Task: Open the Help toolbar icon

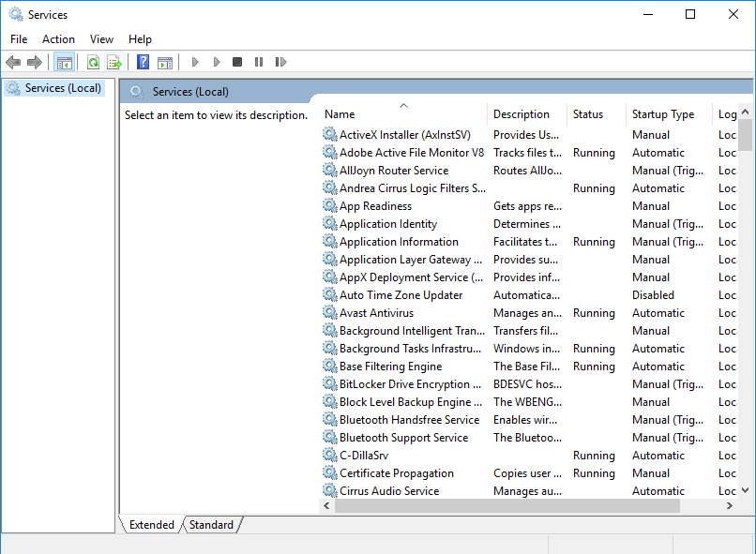Action: (143, 62)
